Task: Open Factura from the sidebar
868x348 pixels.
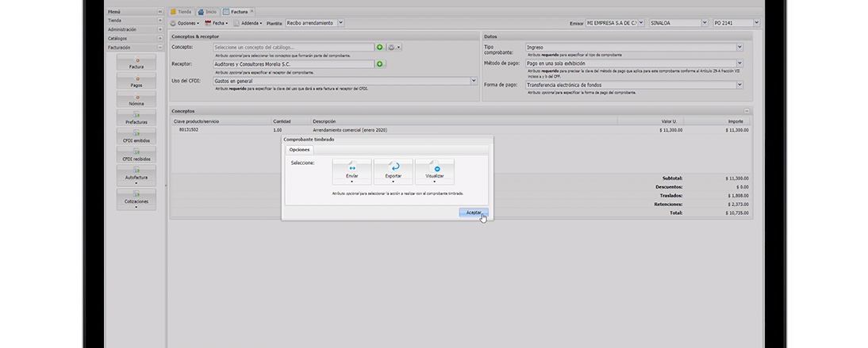Action: (136, 63)
